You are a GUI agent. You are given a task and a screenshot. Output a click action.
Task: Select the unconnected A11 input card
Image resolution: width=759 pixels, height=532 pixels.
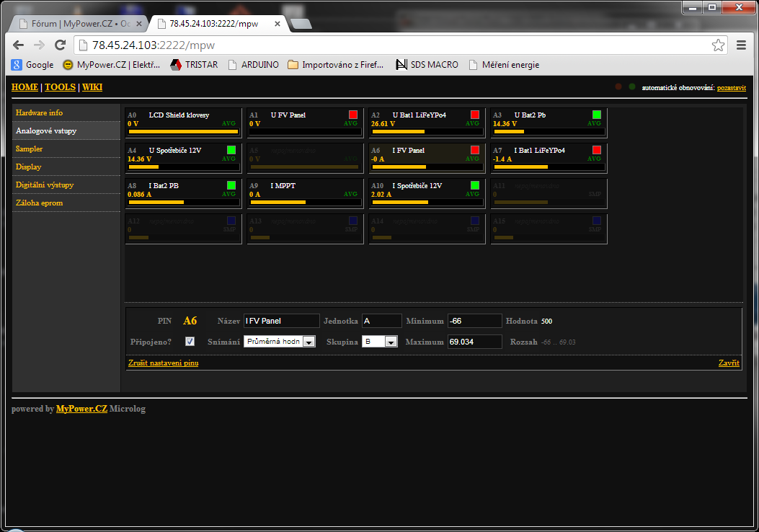(x=549, y=194)
